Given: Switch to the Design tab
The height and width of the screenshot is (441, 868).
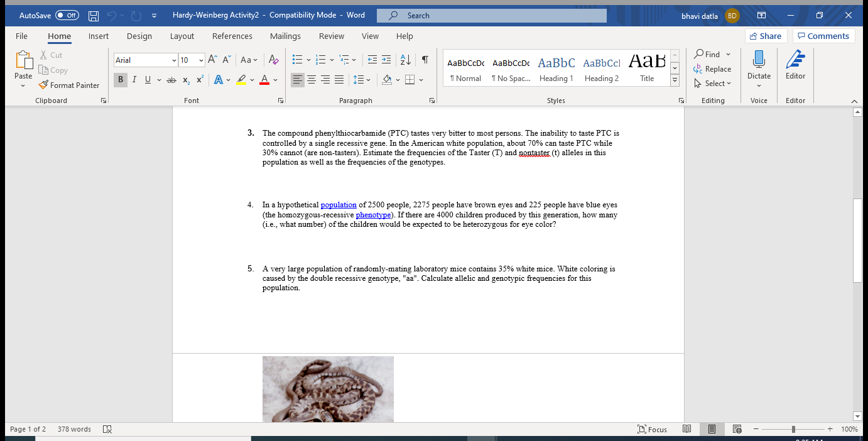Looking at the screenshot, I should click(x=139, y=36).
